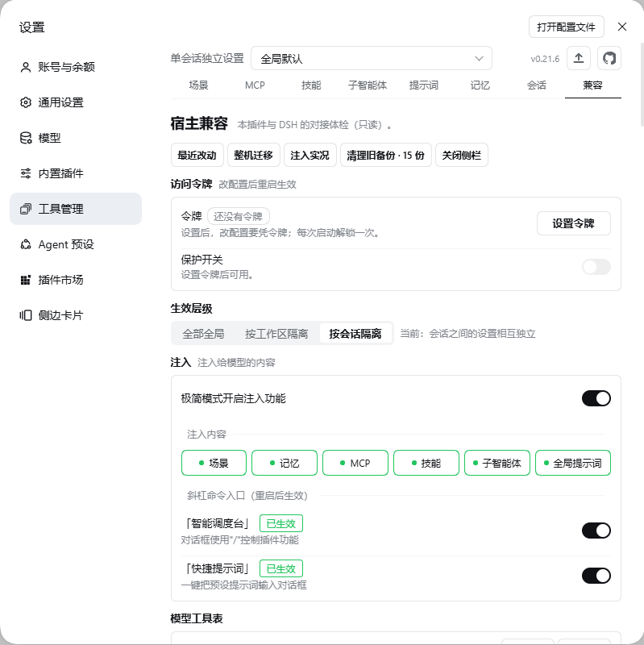Click 已生效 badge beside 智能调度台

pos(281,523)
